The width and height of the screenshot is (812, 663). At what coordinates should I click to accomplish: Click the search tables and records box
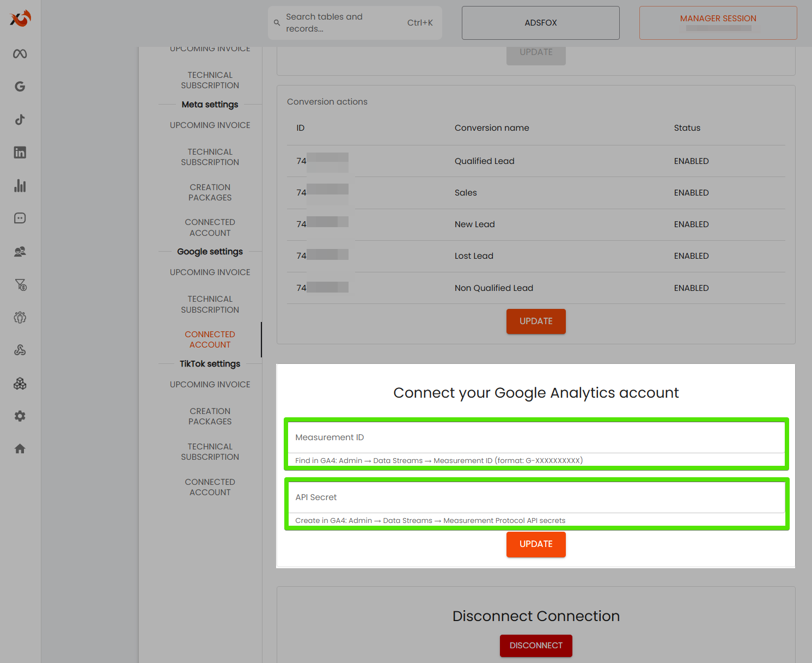355,23
